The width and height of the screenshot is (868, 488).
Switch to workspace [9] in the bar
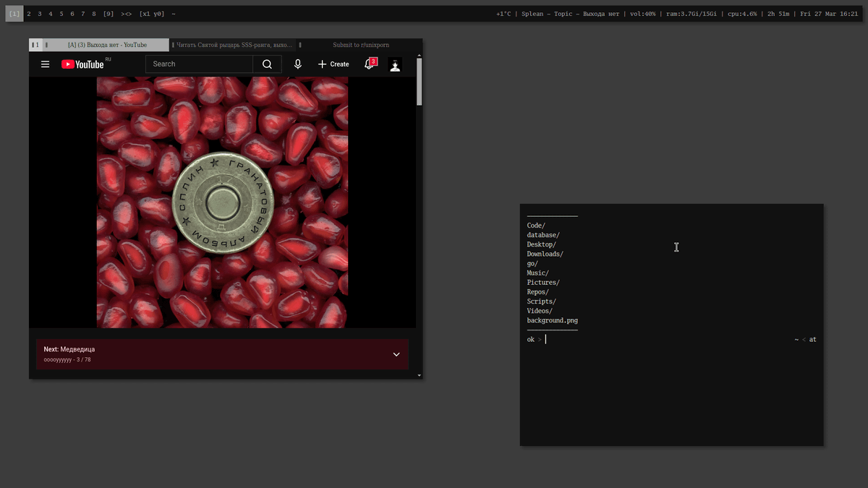pos(109,14)
